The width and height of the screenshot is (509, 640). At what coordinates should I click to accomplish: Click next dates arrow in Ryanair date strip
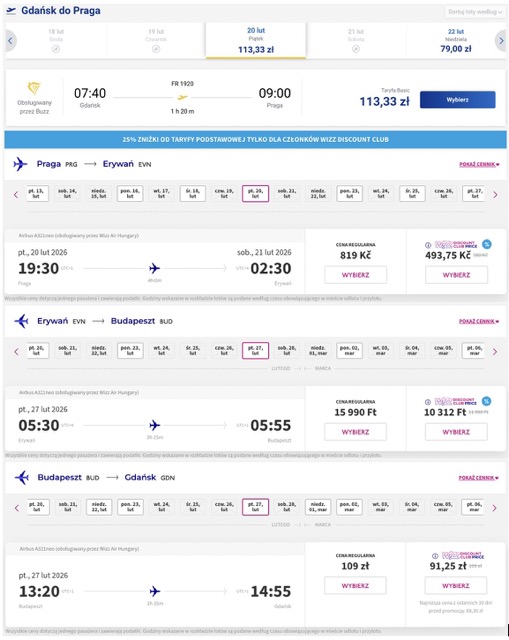click(501, 41)
